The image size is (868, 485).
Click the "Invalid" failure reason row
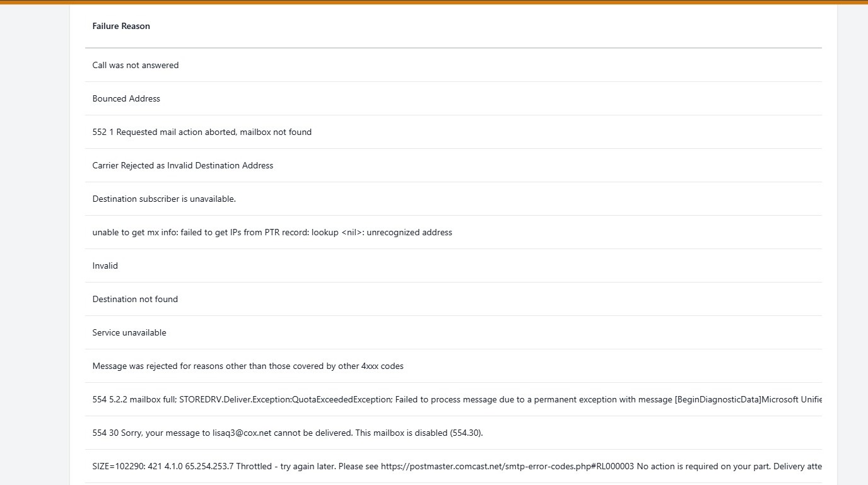[105, 266]
